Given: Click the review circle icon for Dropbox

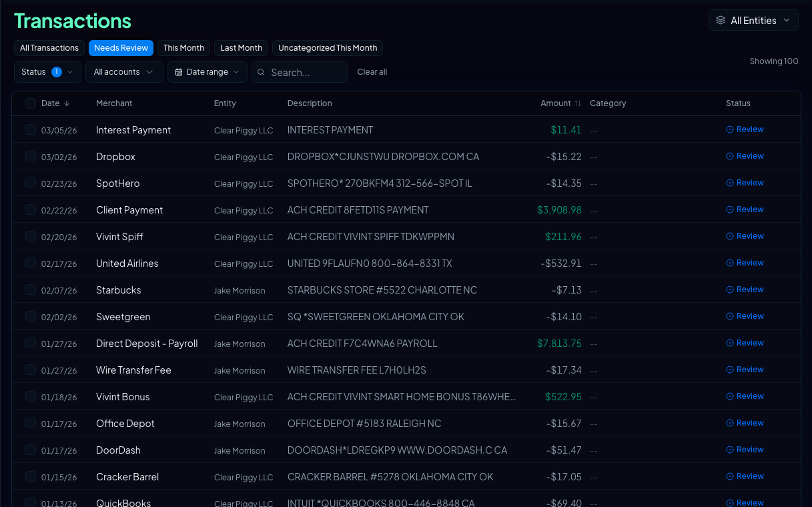Looking at the screenshot, I should 730,156.
